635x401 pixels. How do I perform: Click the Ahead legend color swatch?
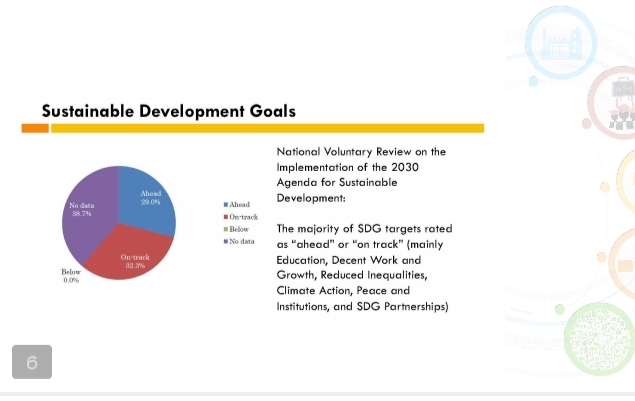point(225,204)
